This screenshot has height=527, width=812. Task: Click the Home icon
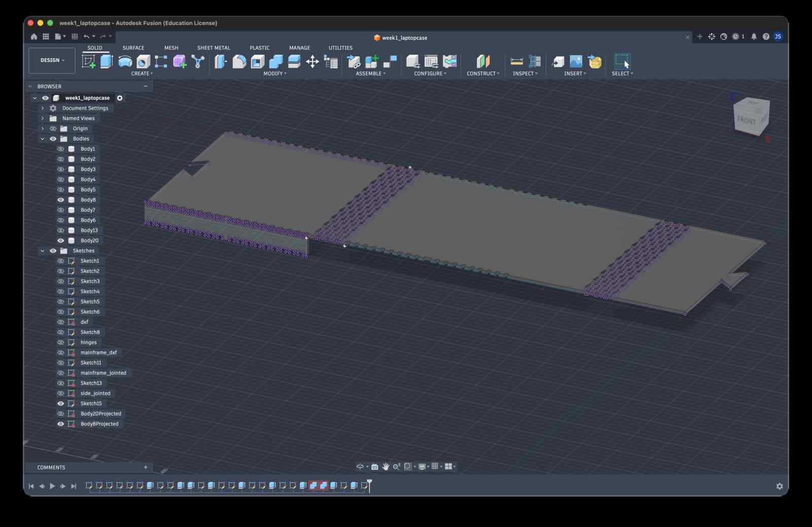[33, 37]
